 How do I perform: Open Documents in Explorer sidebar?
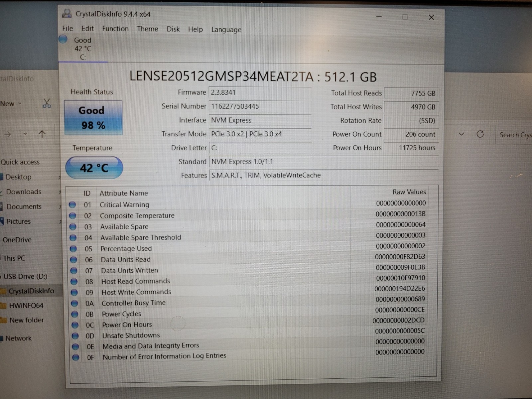pyautogui.click(x=24, y=206)
